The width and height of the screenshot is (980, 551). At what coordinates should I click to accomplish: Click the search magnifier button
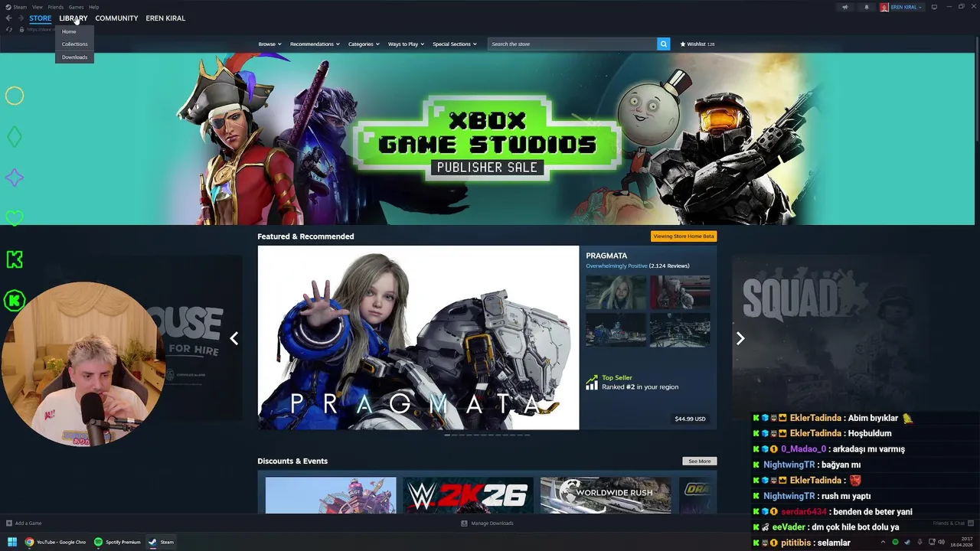(x=663, y=44)
